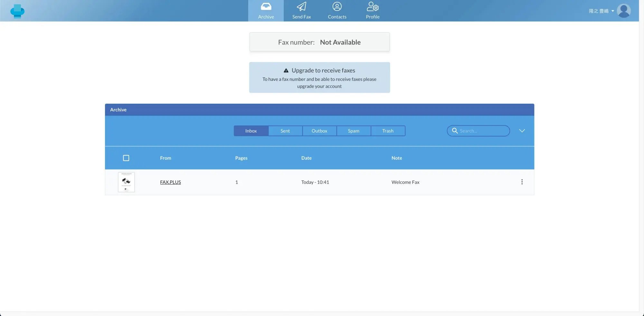The width and height of the screenshot is (644, 316).
Task: Click the search magnifier icon
Action: point(455,130)
